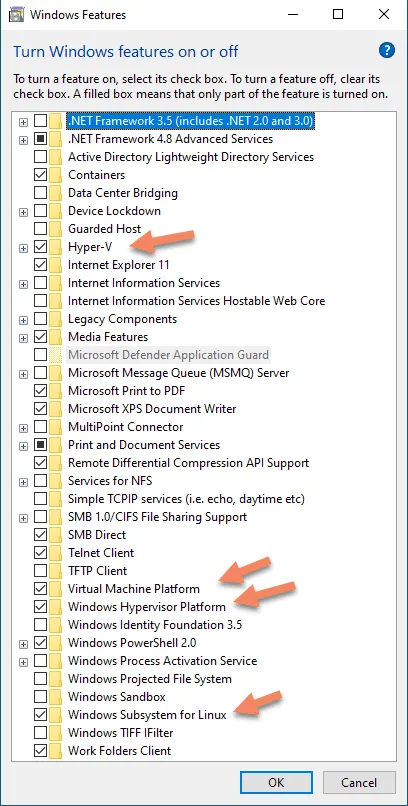Click the folder icon beside Media Features
The image size is (408, 806).
(56, 337)
